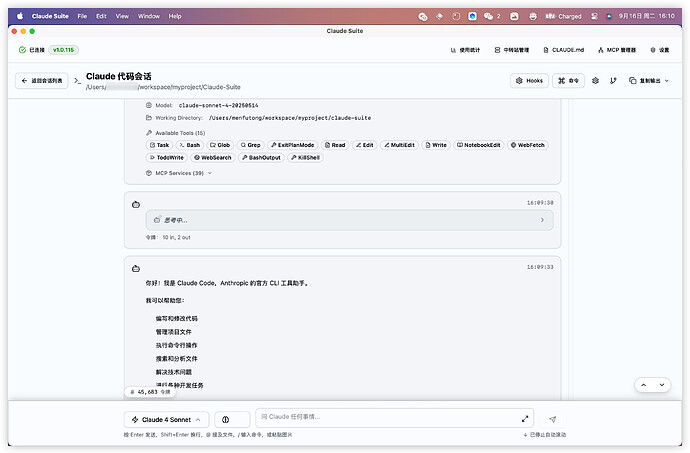This screenshot has height=453, width=690.
Task: Open the Help menu
Action: coord(175,16)
